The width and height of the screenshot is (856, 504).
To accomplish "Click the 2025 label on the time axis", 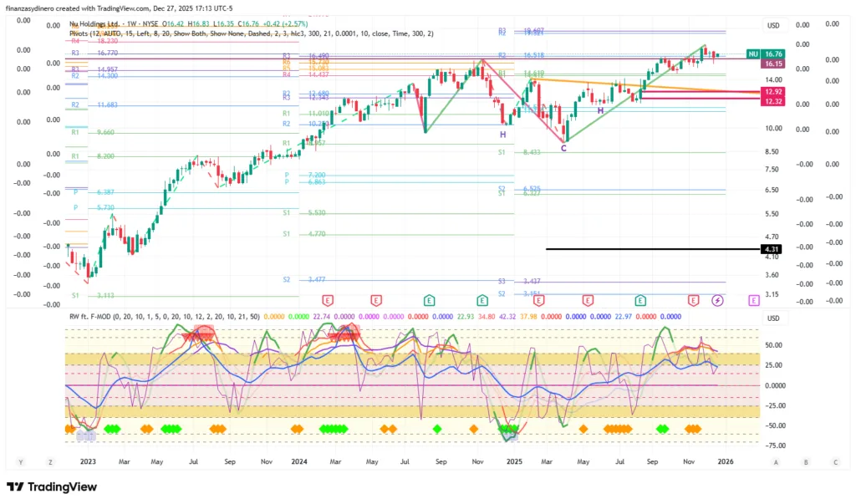I will [513, 461].
